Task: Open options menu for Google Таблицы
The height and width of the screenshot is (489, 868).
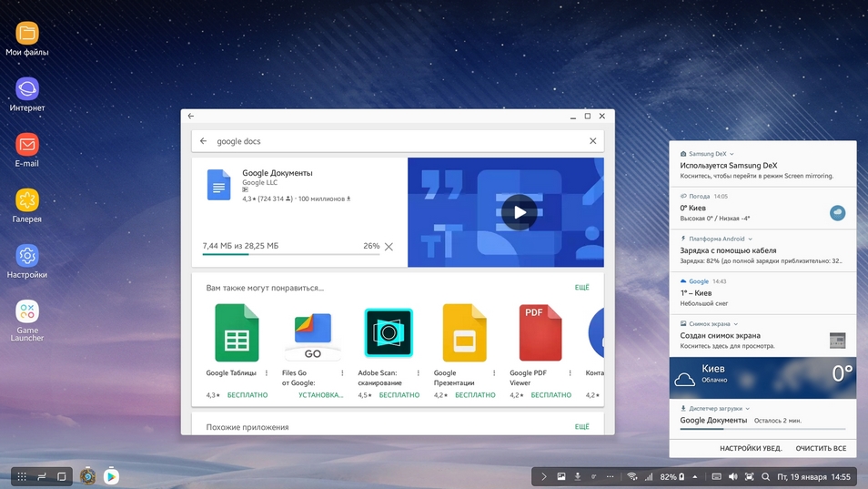Action: tap(267, 373)
